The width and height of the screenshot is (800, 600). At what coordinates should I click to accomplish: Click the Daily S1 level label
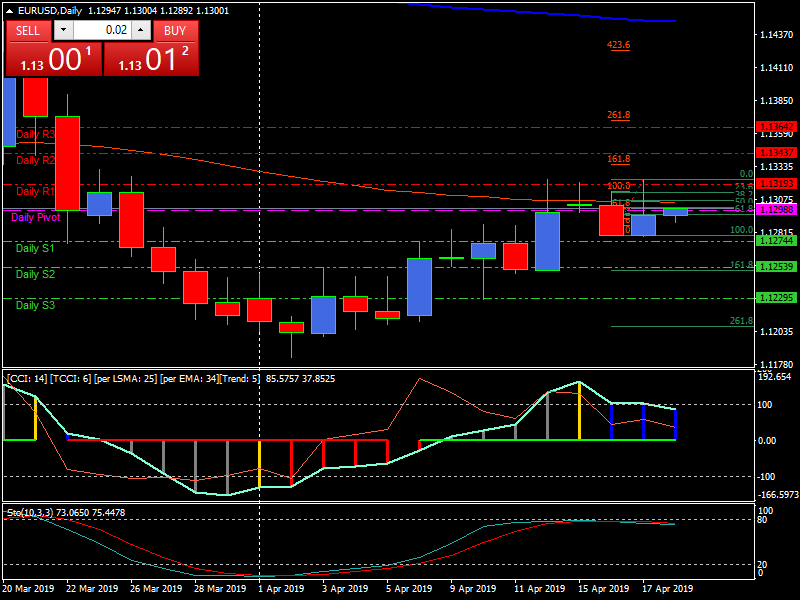35,248
